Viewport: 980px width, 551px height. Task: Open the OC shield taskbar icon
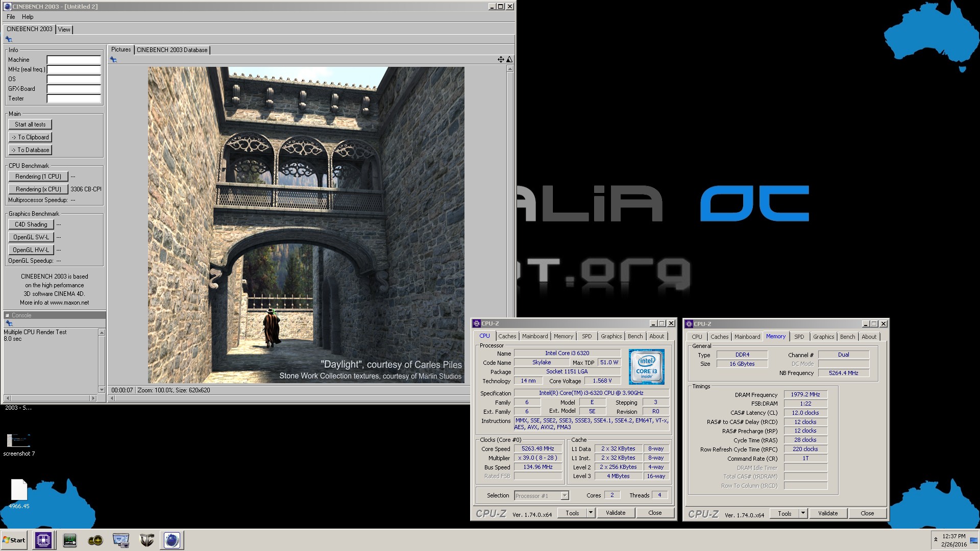(147, 540)
